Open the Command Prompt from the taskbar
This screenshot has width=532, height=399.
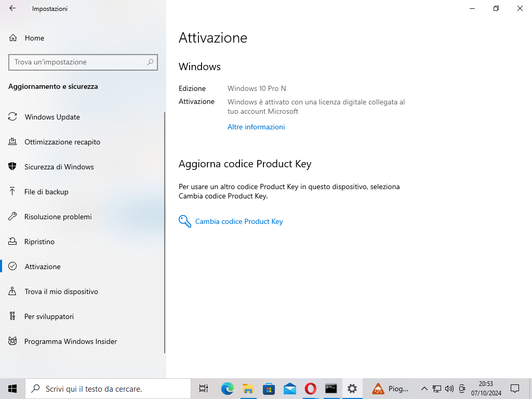coord(331,389)
